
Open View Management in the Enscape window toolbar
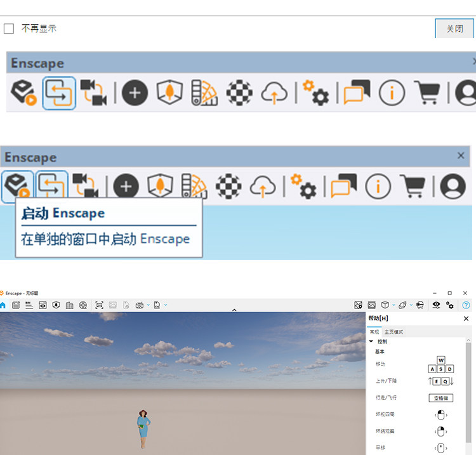coord(16,305)
